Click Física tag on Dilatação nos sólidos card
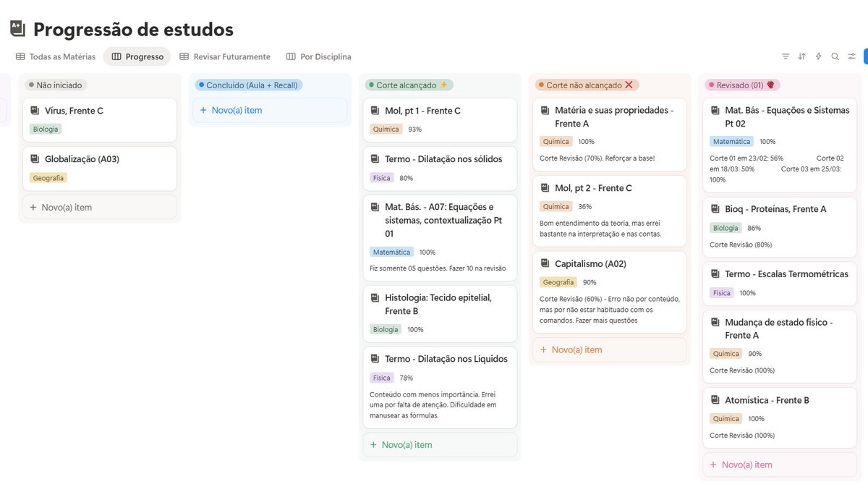 tap(381, 177)
